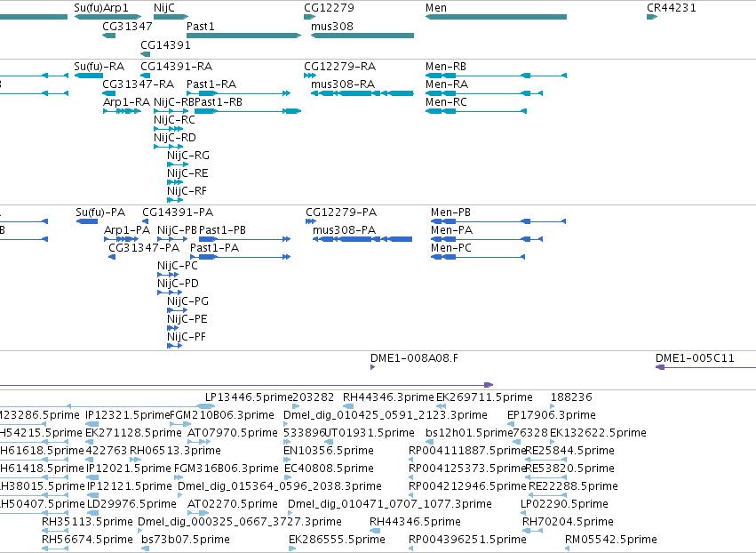Click the Past1-PA protein glyph

(241, 257)
